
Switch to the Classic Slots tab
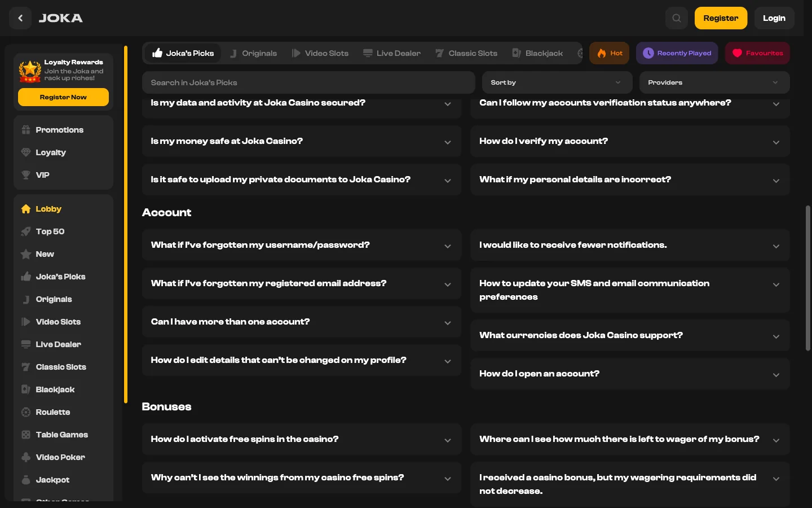point(466,53)
